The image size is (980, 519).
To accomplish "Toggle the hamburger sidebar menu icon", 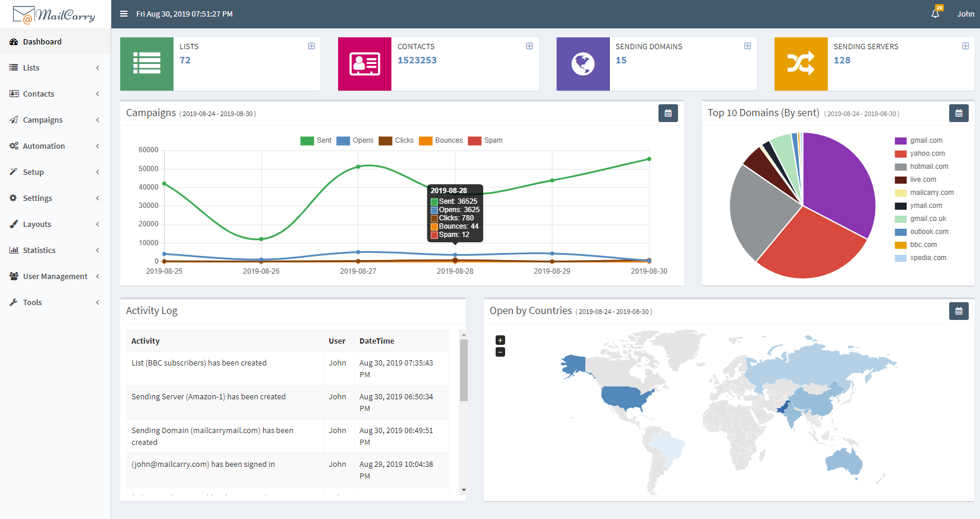I will point(124,14).
